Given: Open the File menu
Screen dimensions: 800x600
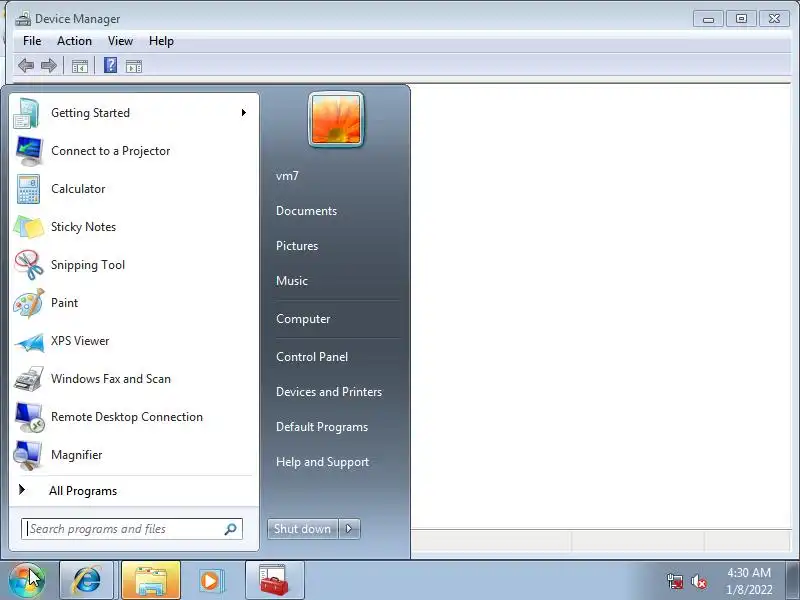Looking at the screenshot, I should tap(32, 41).
